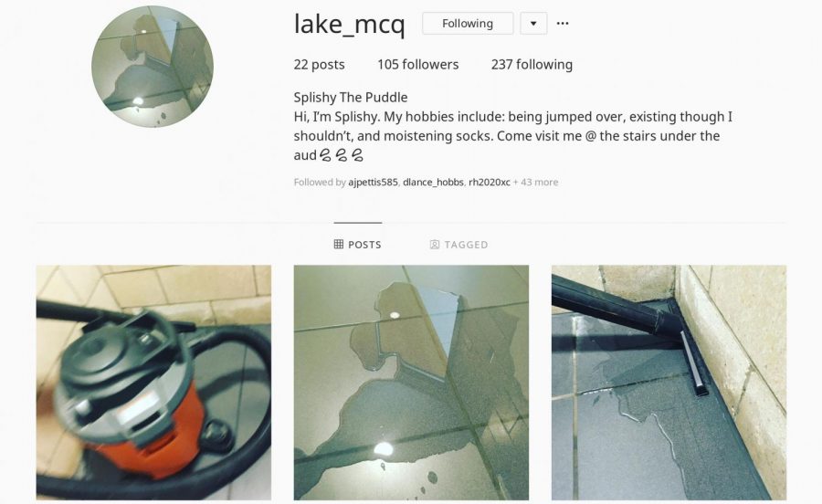Open the vacuum hose corner post
This screenshot has height=504, width=822.
(669, 383)
